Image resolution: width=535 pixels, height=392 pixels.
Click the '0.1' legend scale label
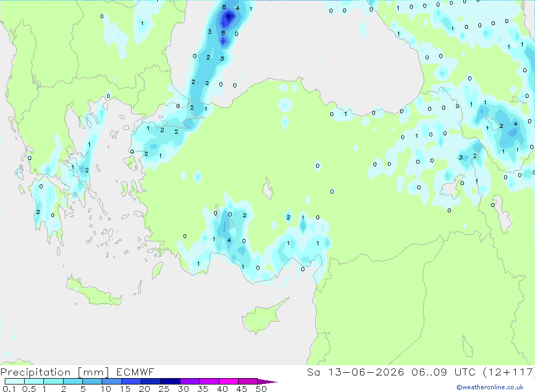tap(9, 389)
